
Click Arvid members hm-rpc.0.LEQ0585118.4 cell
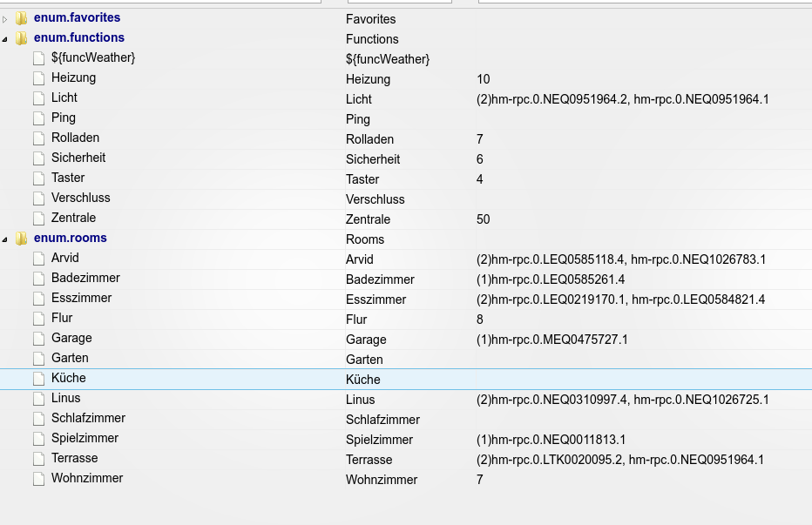coord(621,259)
